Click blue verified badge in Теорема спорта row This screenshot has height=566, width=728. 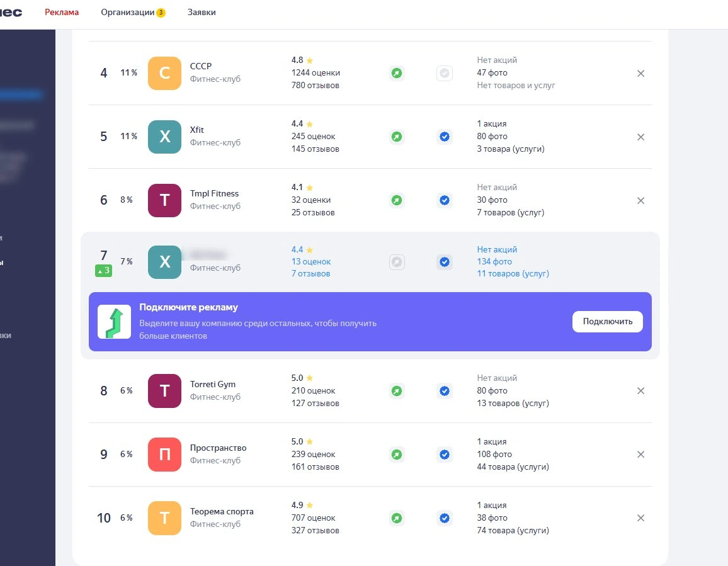pos(445,518)
